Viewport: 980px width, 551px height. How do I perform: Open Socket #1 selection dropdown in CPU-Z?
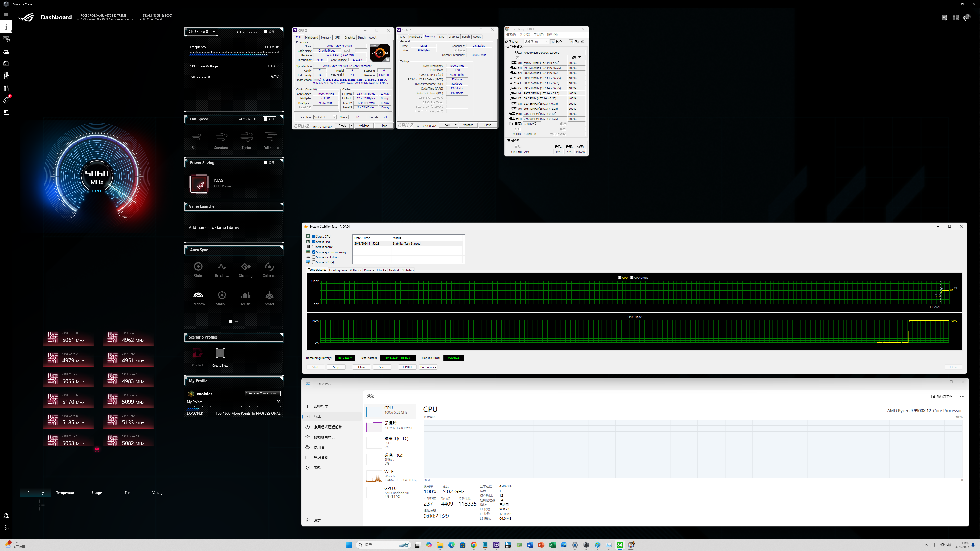pos(325,117)
